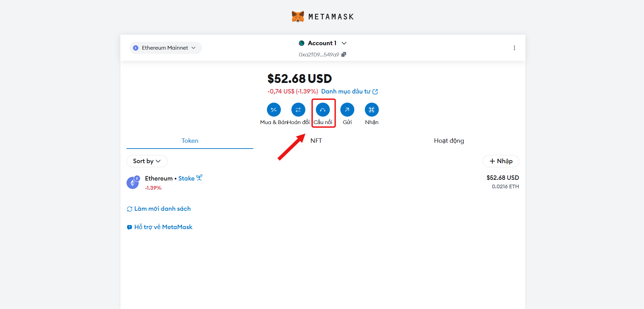Viewport: 644px width, 309px height.
Task: Click the Ethereum token name
Action: [159, 178]
